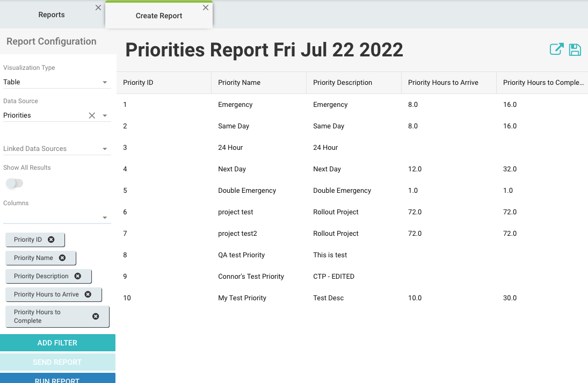Image resolution: width=588 pixels, height=383 pixels.
Task: Click the Priority Hours to Arrive header
Action: 443,83
